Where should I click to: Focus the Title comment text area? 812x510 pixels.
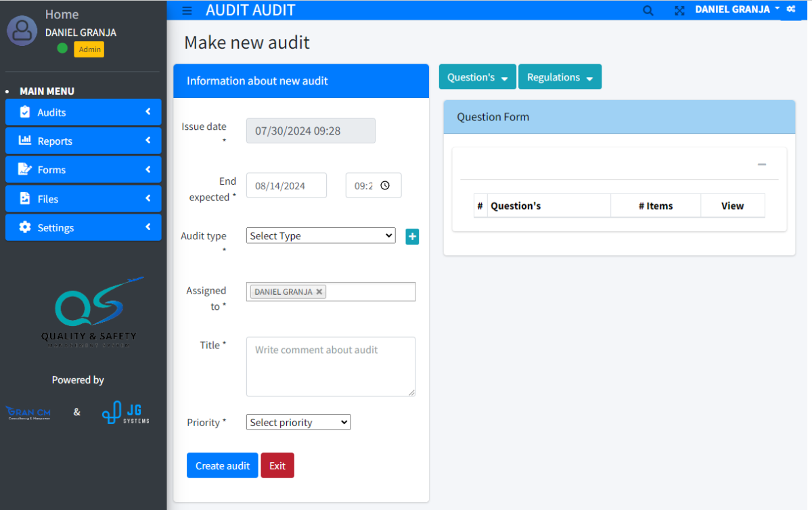point(331,367)
